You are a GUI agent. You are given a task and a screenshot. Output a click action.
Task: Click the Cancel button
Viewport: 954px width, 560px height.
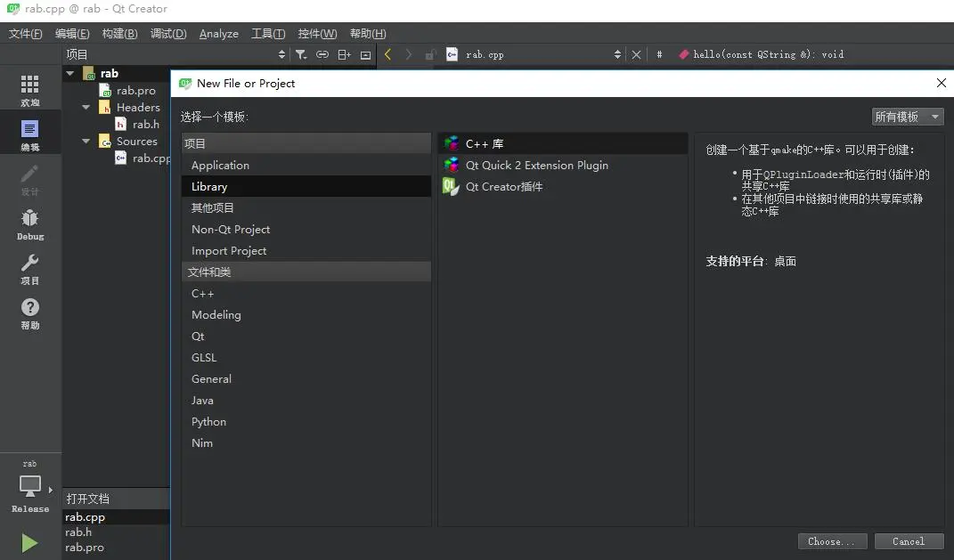point(909,541)
